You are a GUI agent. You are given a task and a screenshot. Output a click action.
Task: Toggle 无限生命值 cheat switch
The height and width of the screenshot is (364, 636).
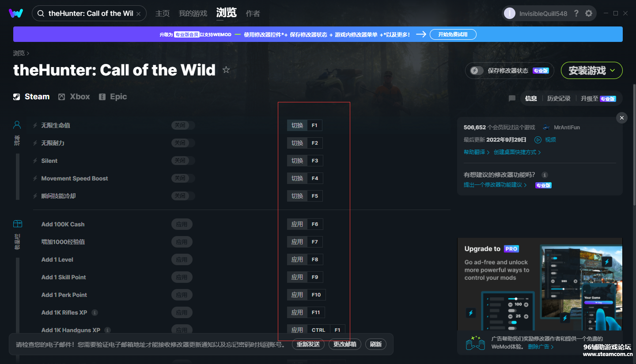pos(182,125)
